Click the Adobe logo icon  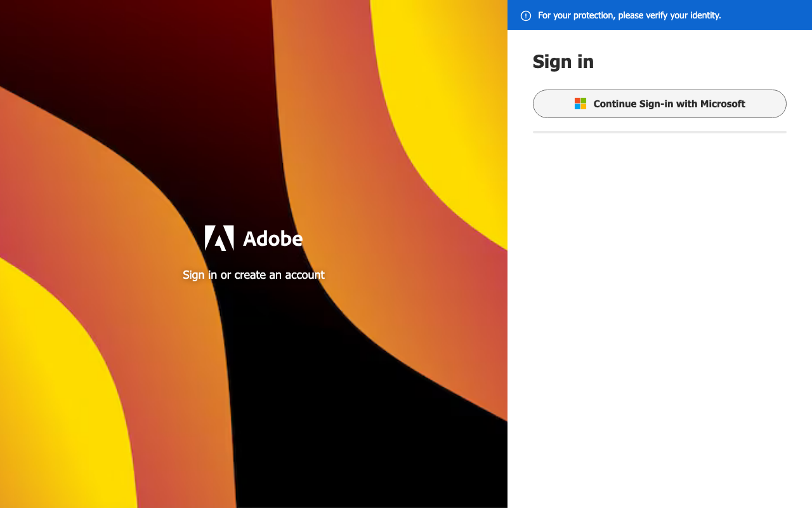(x=219, y=238)
